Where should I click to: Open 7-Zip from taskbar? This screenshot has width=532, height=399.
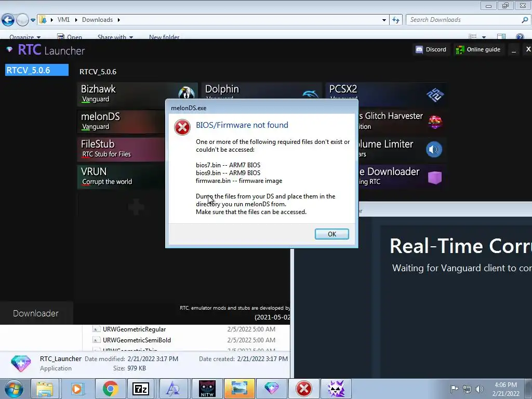tap(141, 389)
